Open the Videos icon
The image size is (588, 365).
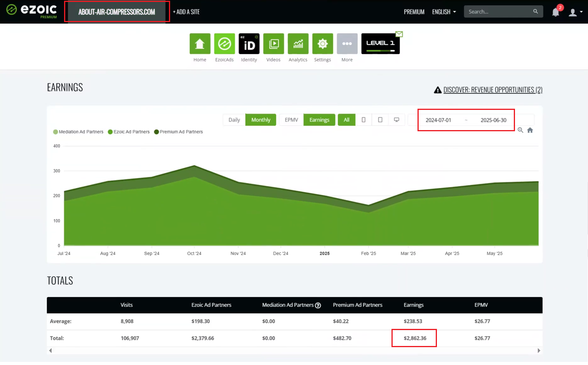(273, 43)
